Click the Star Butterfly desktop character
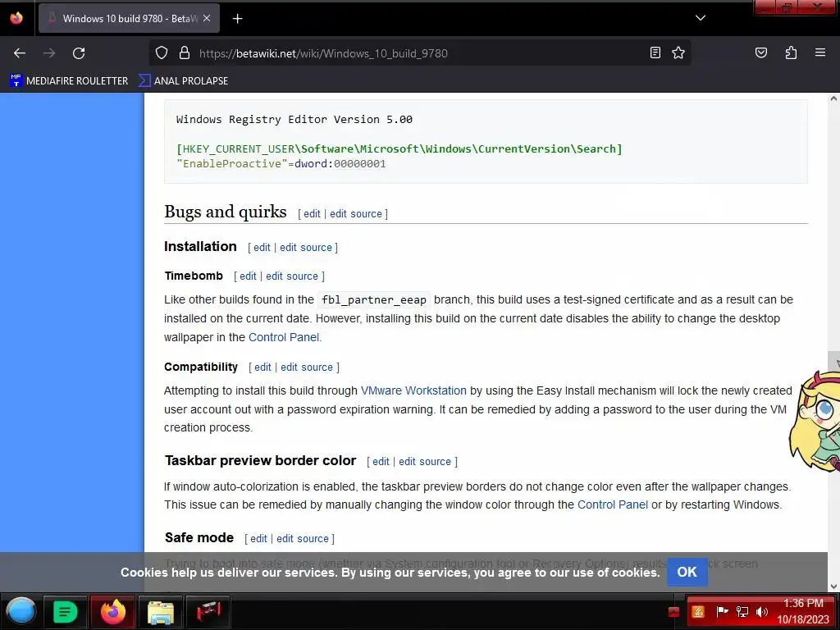 [816, 421]
